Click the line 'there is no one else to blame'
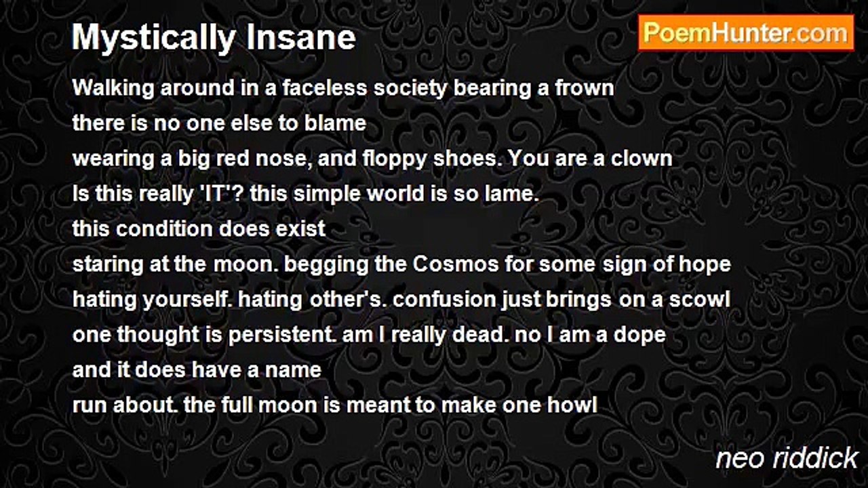868x488 pixels. point(219,123)
